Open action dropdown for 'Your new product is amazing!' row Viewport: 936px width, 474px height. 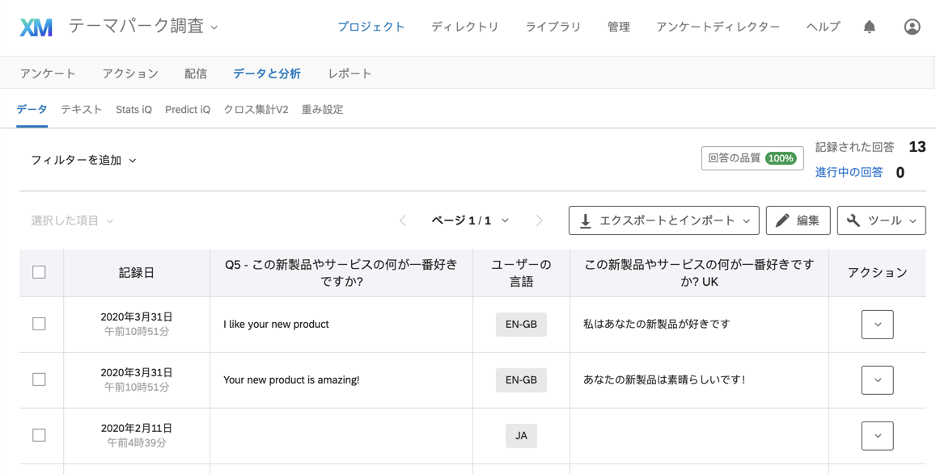[x=877, y=380]
